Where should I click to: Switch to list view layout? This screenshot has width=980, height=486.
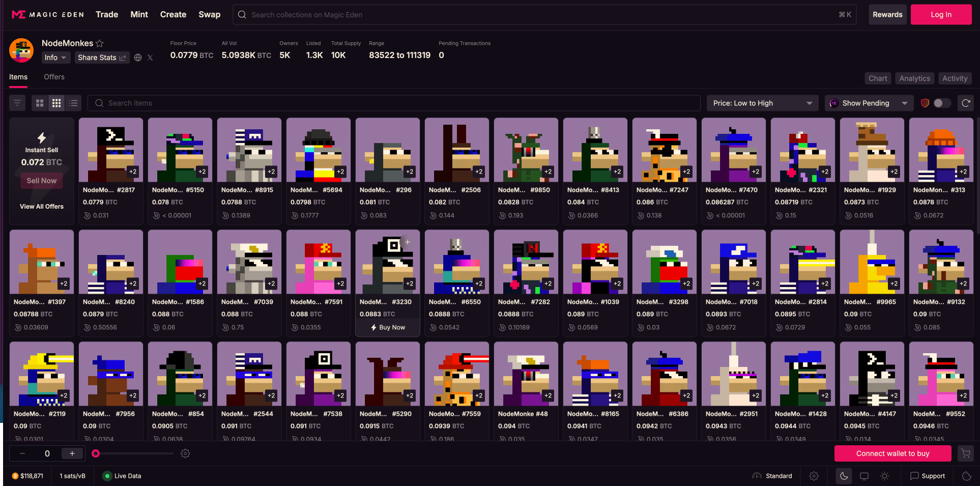pos(73,103)
